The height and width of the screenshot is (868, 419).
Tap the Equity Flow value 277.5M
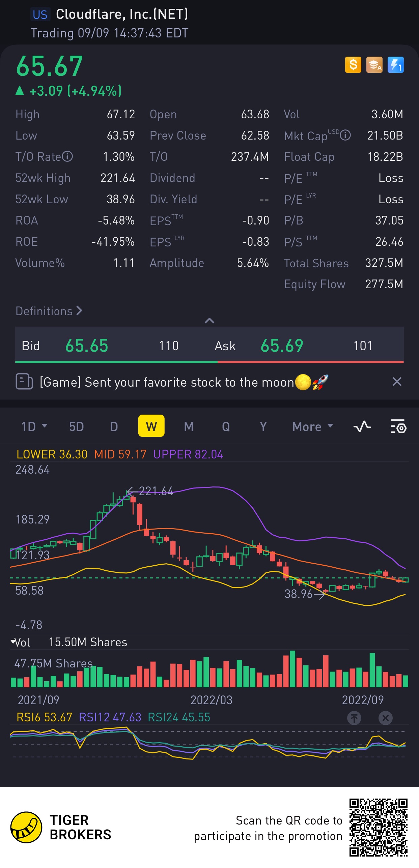pyautogui.click(x=384, y=284)
